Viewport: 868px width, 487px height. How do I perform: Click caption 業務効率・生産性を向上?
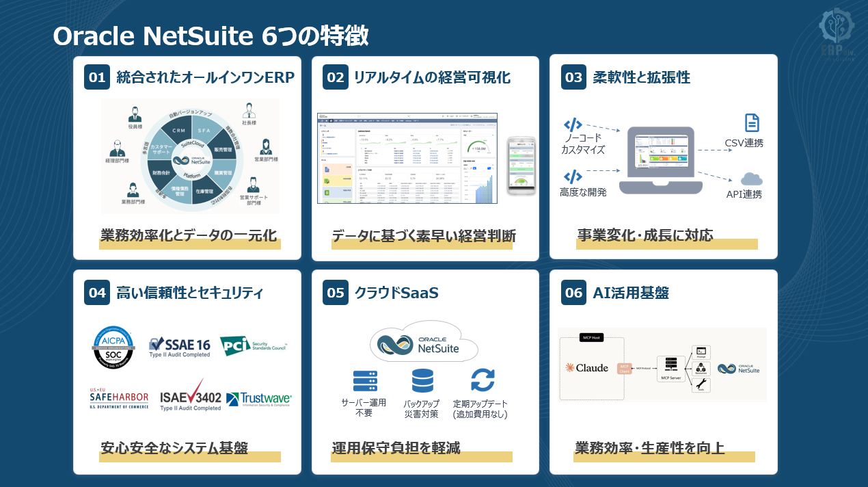650,448
